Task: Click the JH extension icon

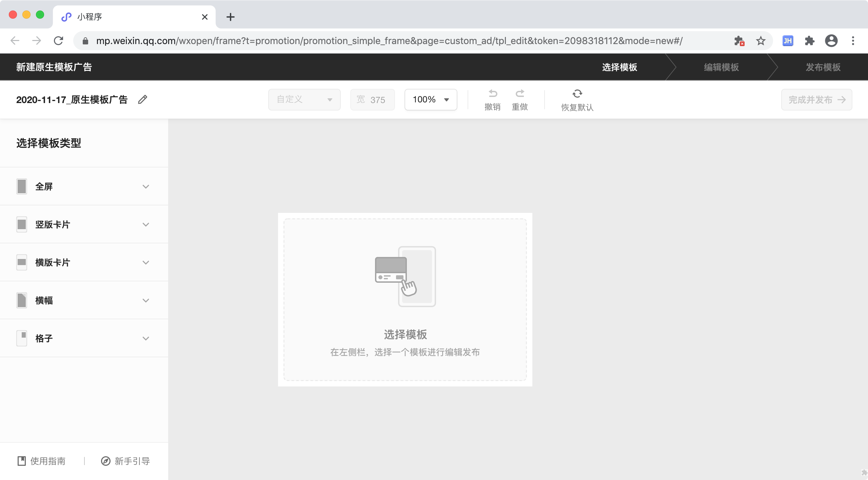Action: coord(788,41)
